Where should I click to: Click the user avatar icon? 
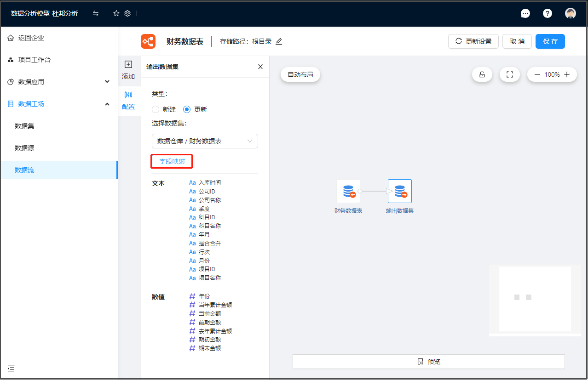tap(571, 13)
